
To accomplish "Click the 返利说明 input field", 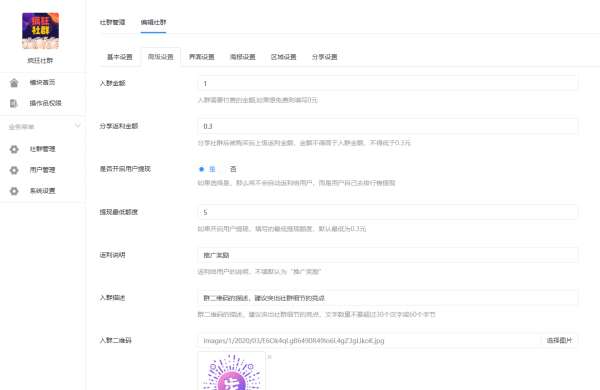I will (388, 255).
